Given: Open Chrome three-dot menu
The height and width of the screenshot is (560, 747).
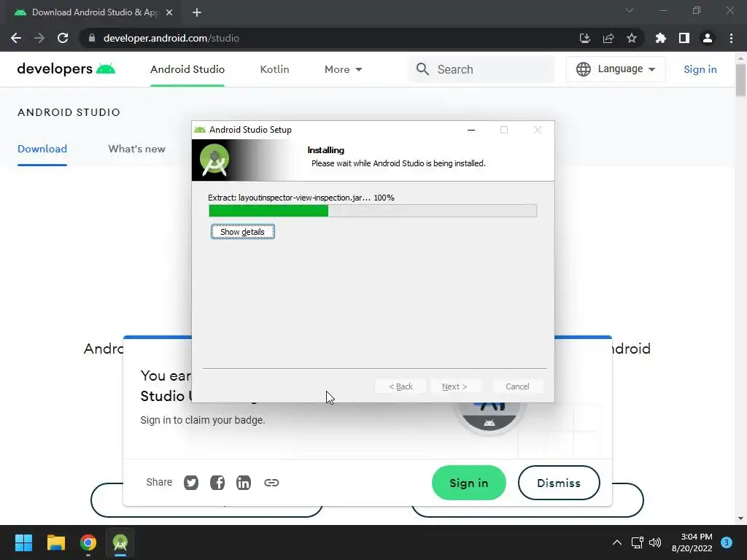Looking at the screenshot, I should [731, 38].
